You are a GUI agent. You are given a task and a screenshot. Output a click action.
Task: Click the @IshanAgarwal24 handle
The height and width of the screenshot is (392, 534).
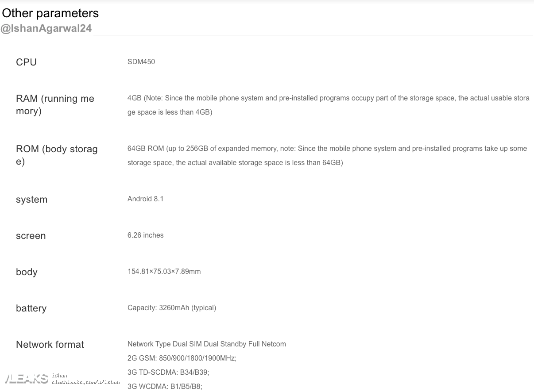[x=46, y=28]
